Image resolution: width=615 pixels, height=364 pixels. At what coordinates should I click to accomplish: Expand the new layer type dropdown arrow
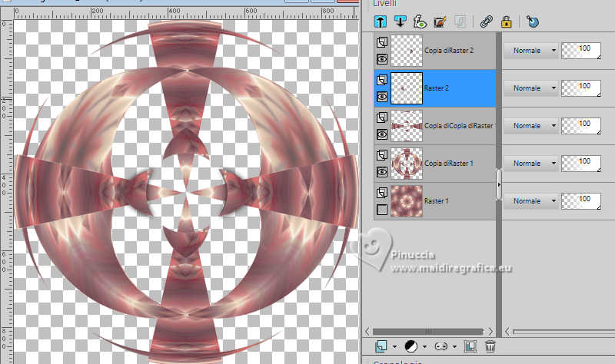tap(394, 346)
